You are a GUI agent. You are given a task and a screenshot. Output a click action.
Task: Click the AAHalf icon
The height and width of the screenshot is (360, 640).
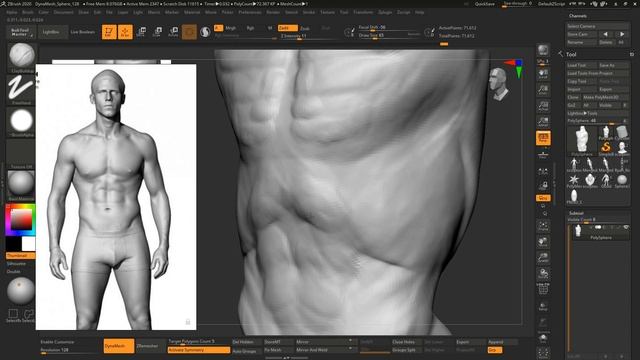pos(543,122)
